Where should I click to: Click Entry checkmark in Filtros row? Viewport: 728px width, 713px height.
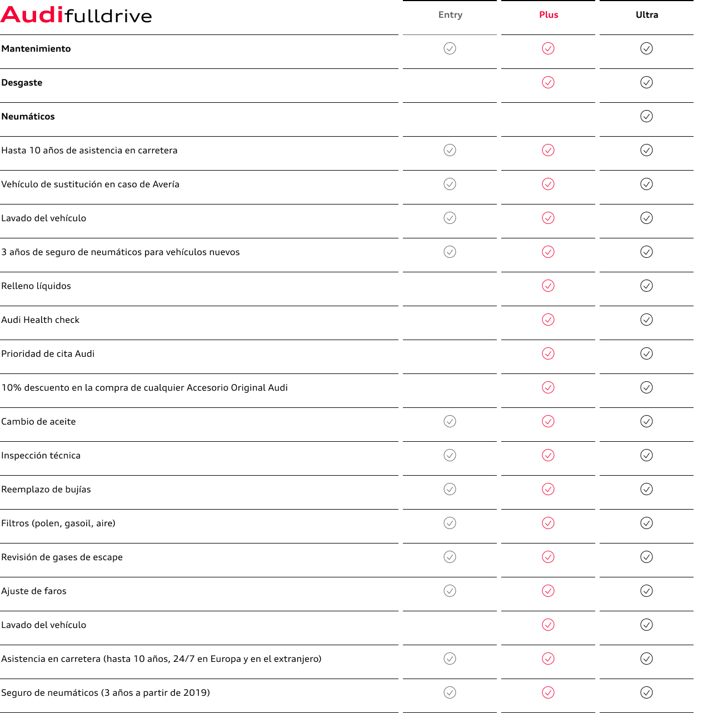[x=450, y=523]
